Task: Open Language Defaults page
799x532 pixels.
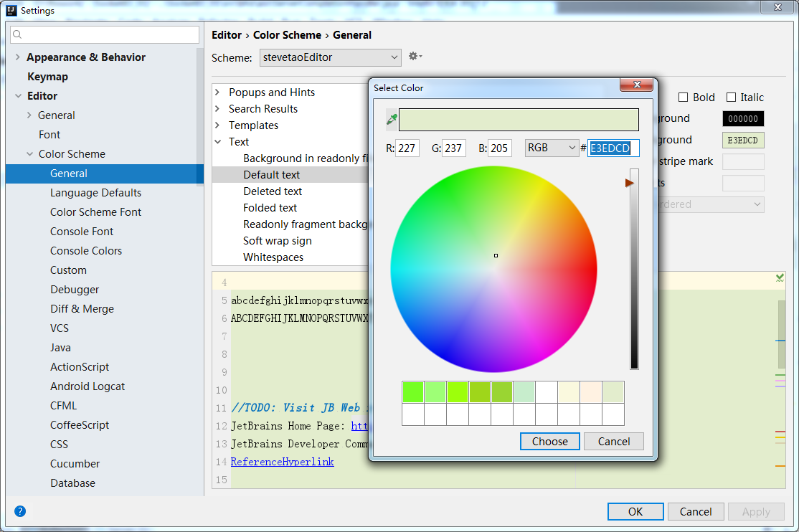Action: click(x=96, y=193)
